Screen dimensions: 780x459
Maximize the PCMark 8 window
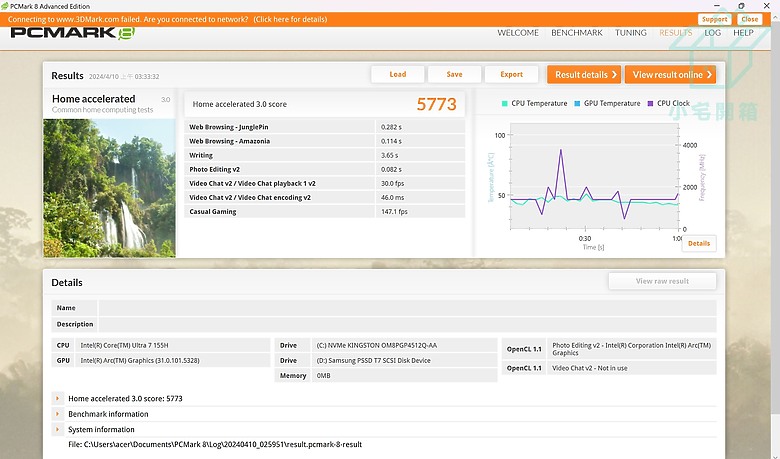point(741,6)
